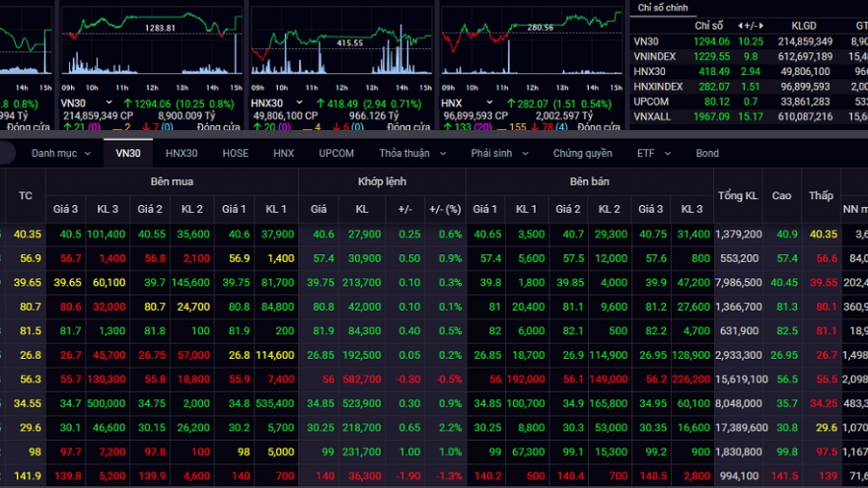
Task: Click the Tổng KL column header
Action: point(738,195)
